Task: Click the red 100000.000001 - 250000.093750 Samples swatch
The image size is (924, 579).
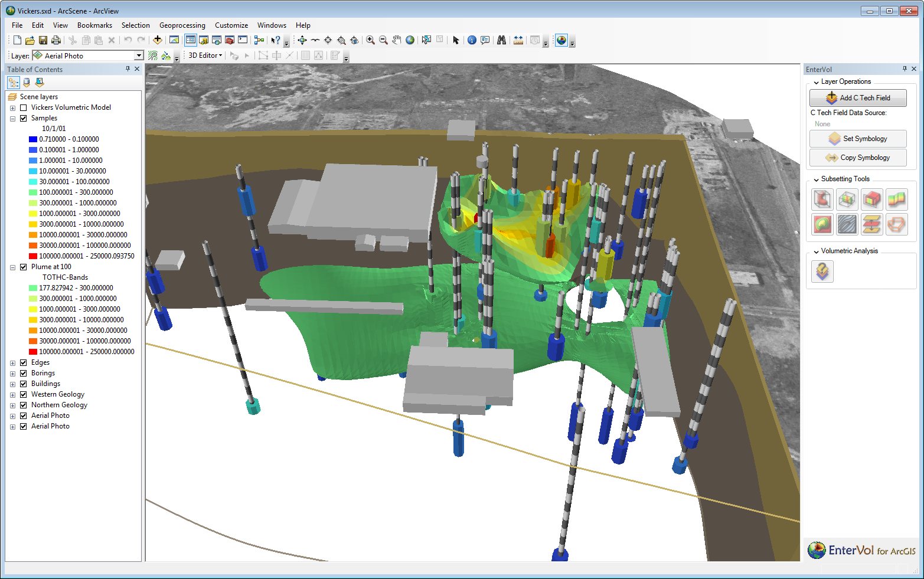Action: 33,256
